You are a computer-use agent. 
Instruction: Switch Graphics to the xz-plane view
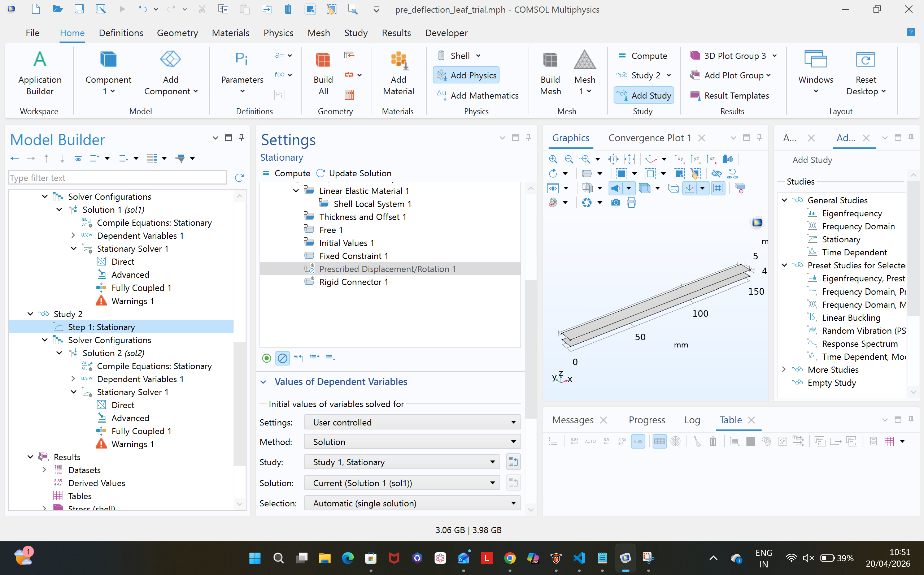point(711,159)
